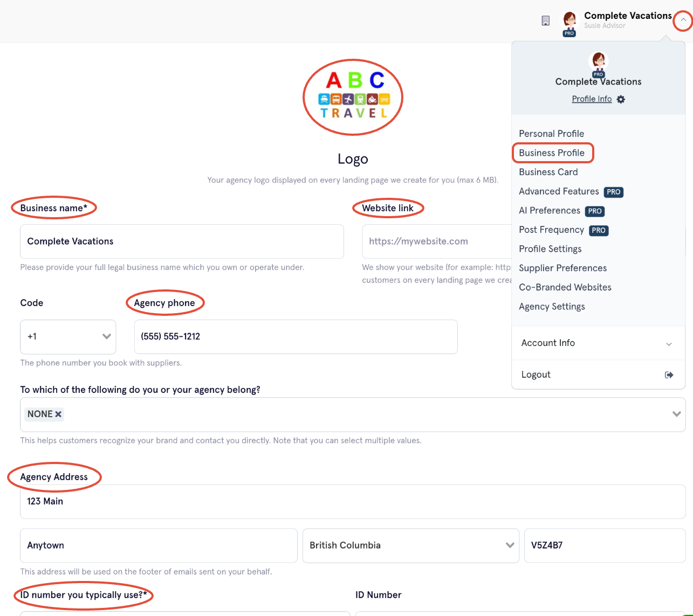The width and height of the screenshot is (693, 616).
Task: Expand the Account Info section
Action: pyautogui.click(x=598, y=343)
